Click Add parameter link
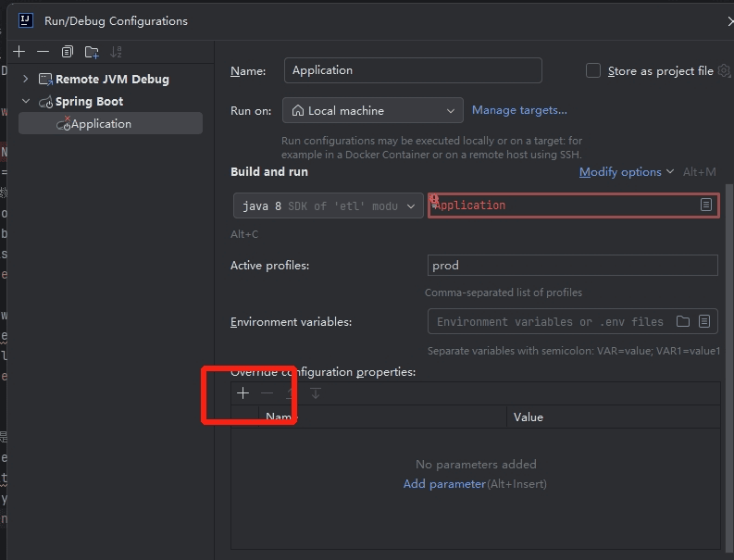The width and height of the screenshot is (734, 560). coord(444,484)
